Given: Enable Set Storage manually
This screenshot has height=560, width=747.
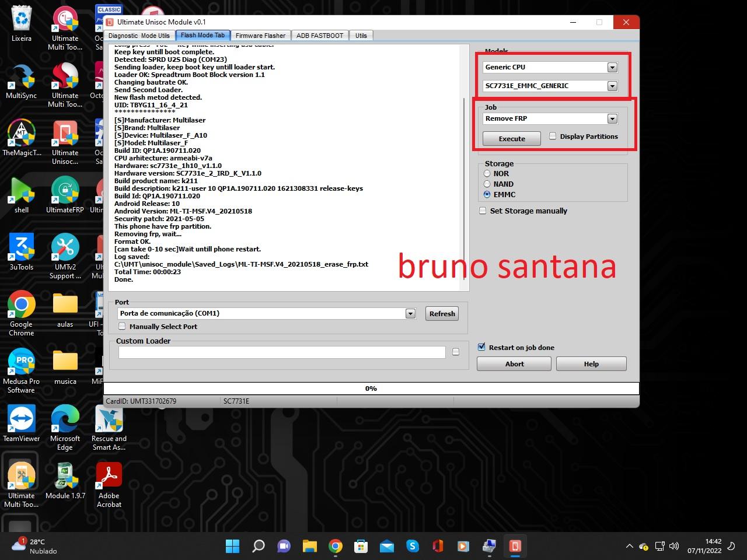Looking at the screenshot, I should pos(483,211).
